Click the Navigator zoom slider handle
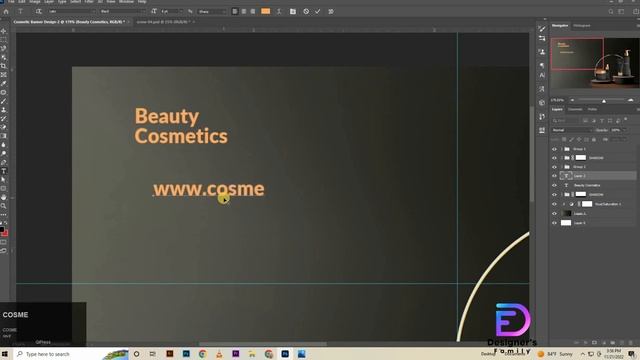 coord(604,100)
